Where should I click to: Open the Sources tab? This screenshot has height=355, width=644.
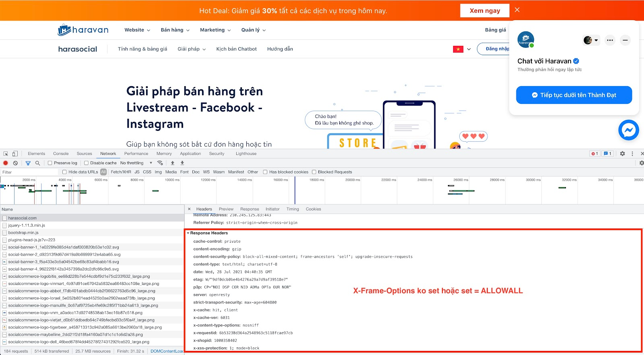click(x=85, y=154)
